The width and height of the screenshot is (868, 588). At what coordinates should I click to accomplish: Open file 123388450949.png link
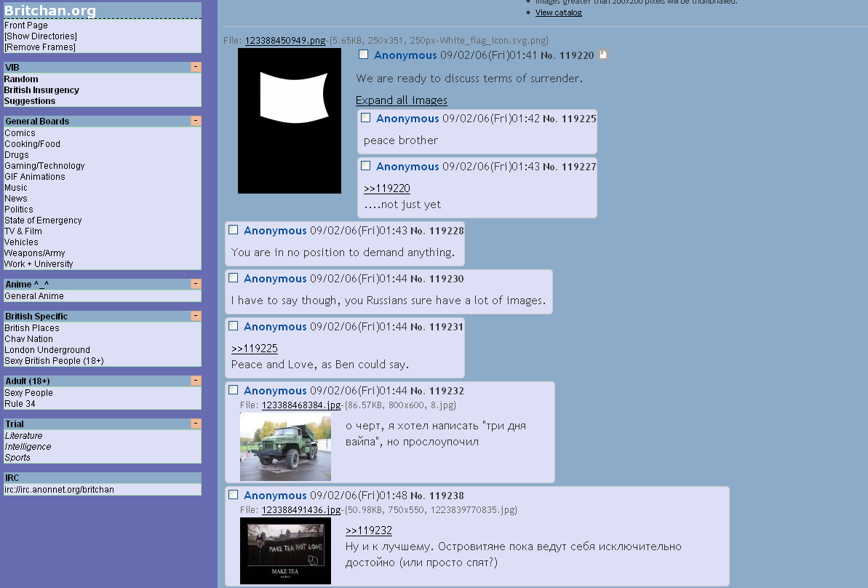point(285,41)
